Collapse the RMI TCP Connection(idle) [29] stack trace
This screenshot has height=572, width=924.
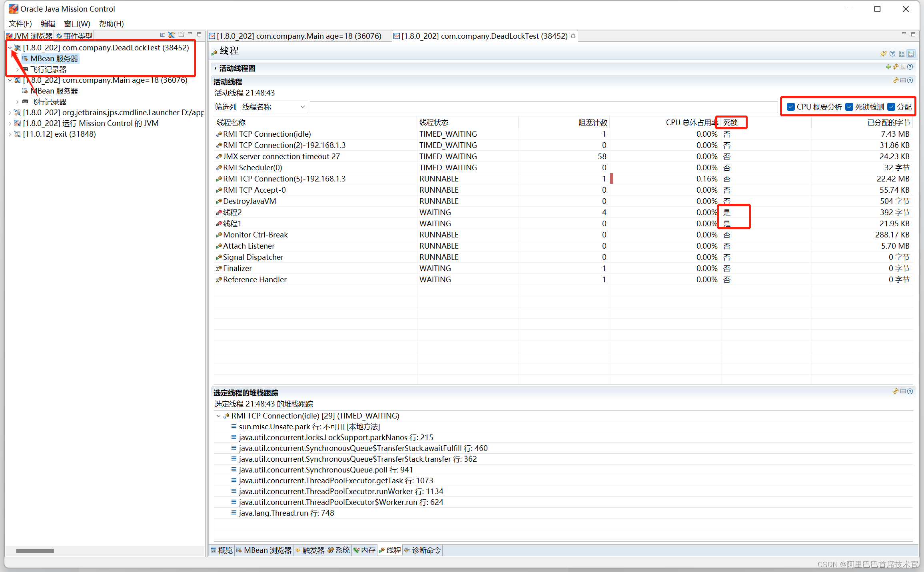[x=219, y=416]
